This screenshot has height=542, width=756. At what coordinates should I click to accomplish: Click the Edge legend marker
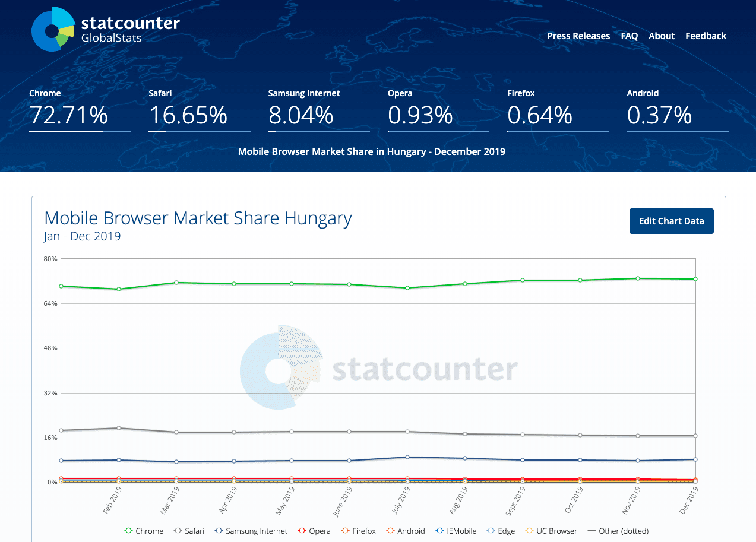491,531
